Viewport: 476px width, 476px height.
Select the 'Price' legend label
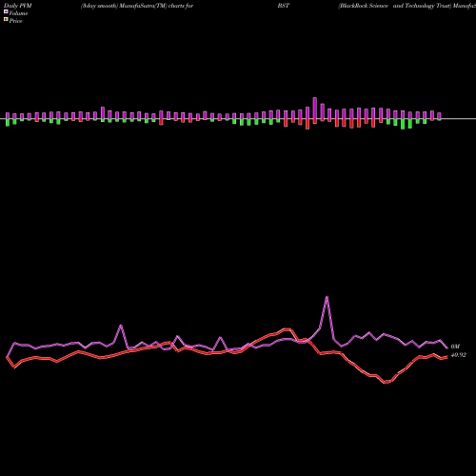tap(15, 21)
